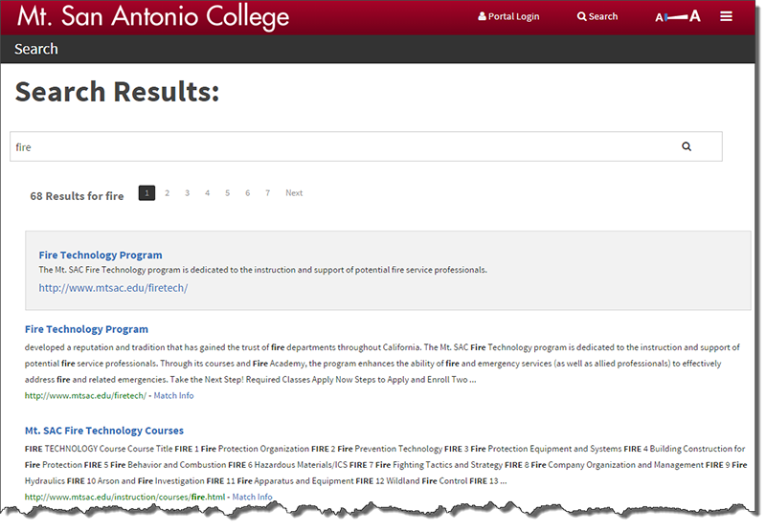This screenshot has height=532, width=766.
Task: Open featured Fire Technology Program title
Action: click(x=101, y=255)
